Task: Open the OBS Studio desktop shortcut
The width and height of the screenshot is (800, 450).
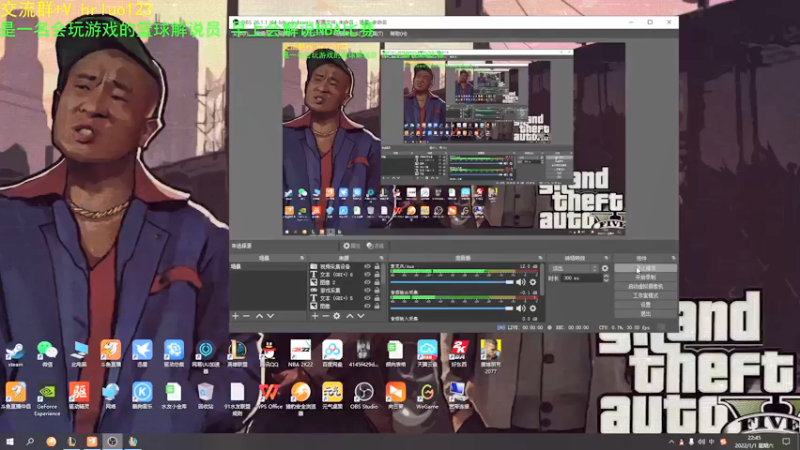Action: pyautogui.click(x=364, y=396)
